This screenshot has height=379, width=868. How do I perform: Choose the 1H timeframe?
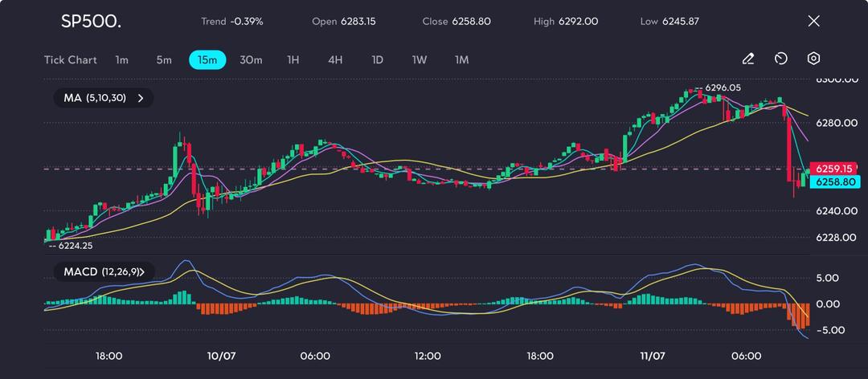point(293,60)
